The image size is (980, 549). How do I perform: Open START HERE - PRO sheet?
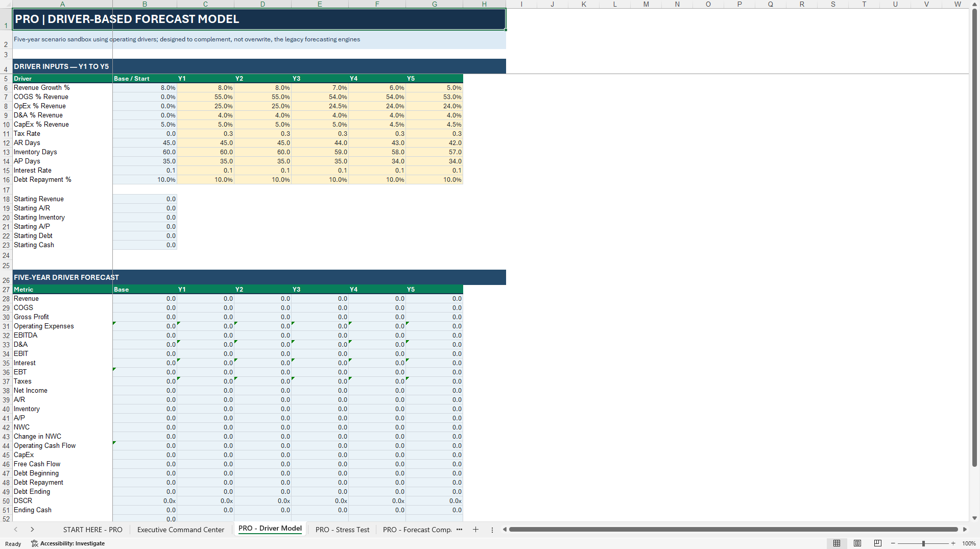click(x=93, y=530)
